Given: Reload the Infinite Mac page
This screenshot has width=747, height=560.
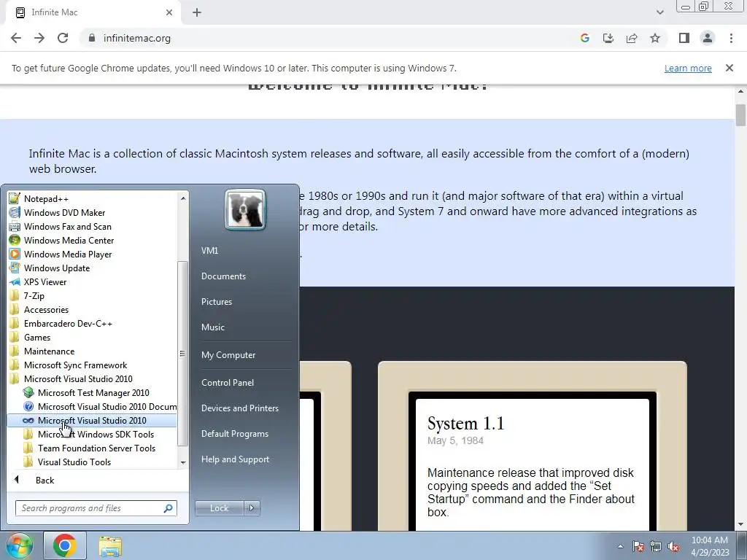Looking at the screenshot, I should coord(63,38).
